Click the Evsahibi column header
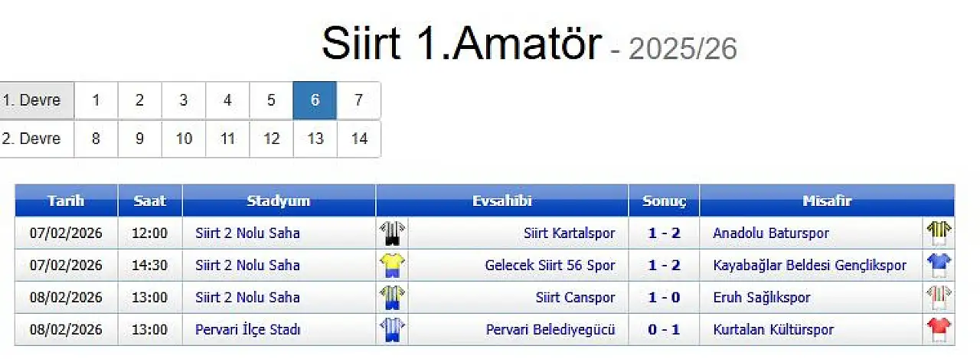Screen dimensions: 980x359 (x=501, y=201)
